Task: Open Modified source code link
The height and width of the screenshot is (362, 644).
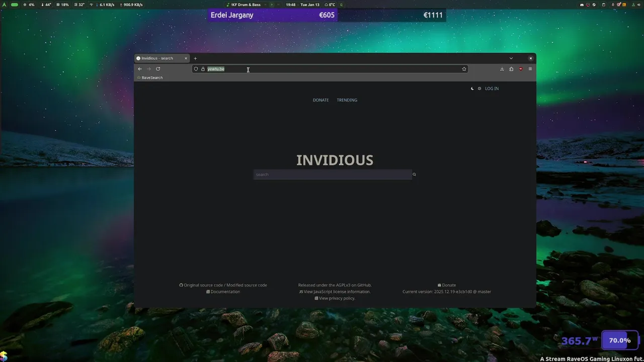Action: (247, 285)
